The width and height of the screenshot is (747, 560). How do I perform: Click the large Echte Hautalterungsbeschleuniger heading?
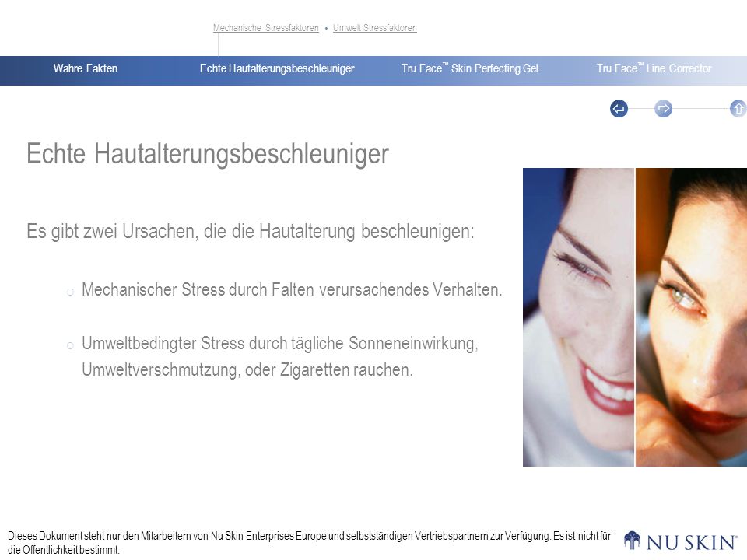click(208, 154)
